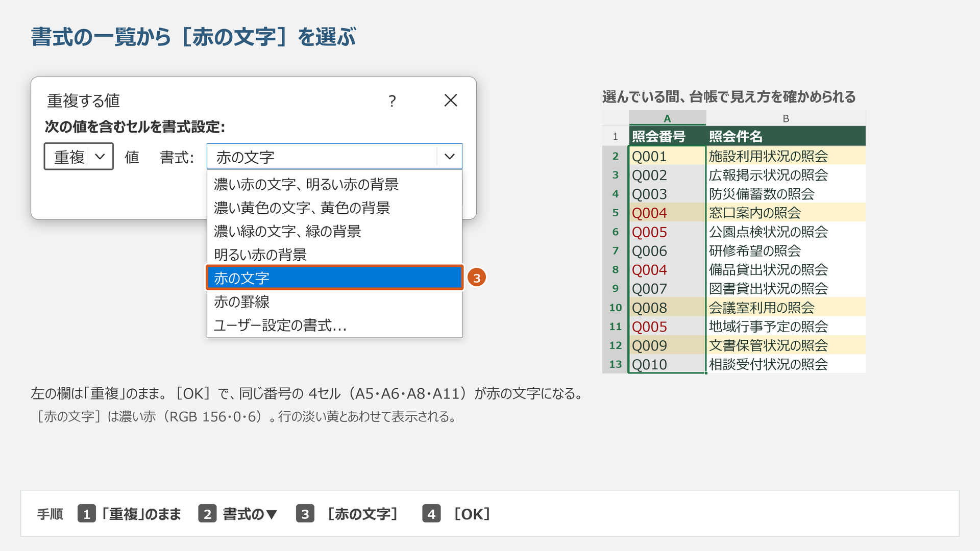Choose the highlighted 赤の文字 option
Screen dimensions: 980x551
click(x=334, y=278)
